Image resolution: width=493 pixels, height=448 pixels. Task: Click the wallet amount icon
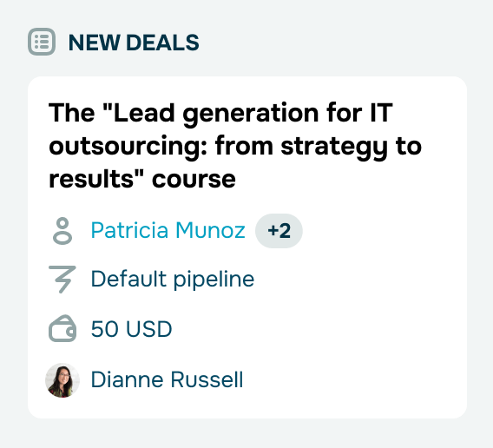[x=62, y=328]
